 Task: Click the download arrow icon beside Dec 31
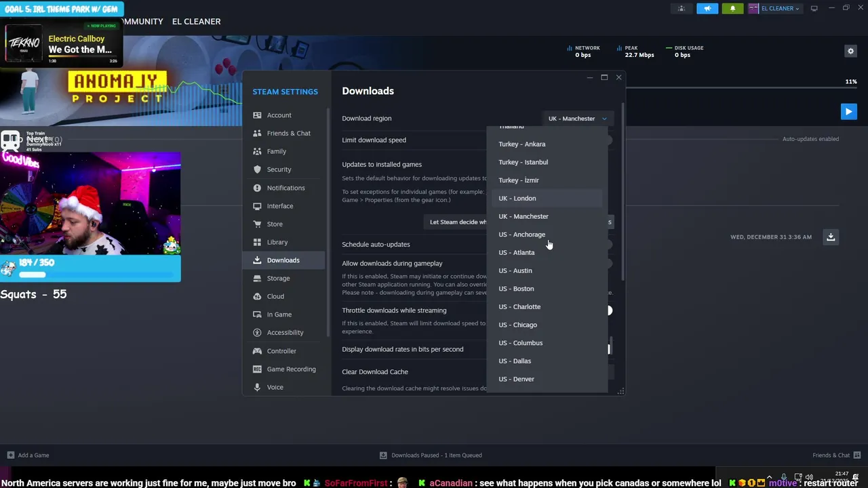pyautogui.click(x=831, y=237)
